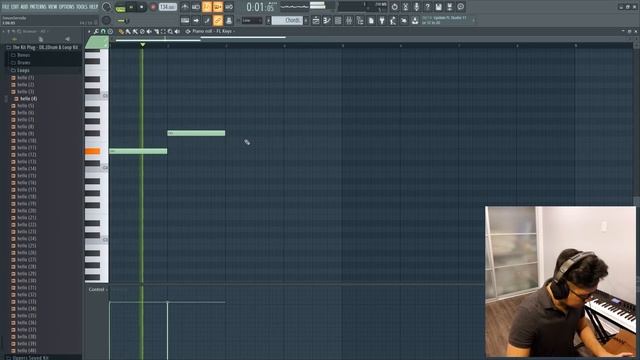The height and width of the screenshot is (360, 640).
Task: Click the project info icon
Action: coord(460,7)
